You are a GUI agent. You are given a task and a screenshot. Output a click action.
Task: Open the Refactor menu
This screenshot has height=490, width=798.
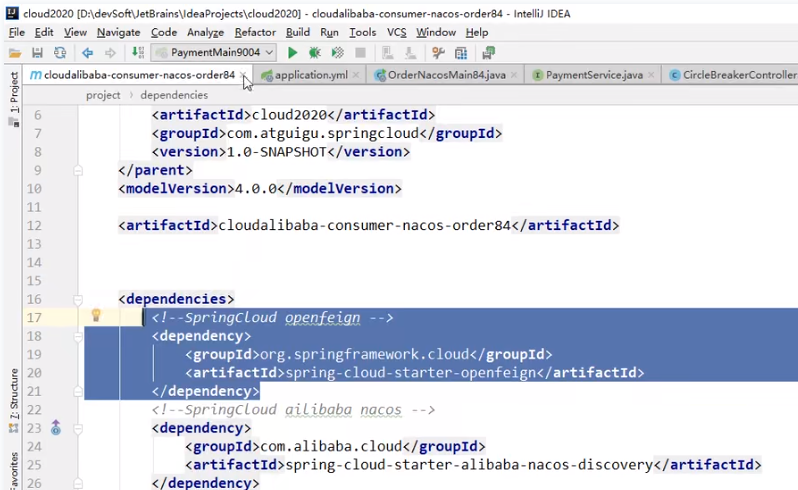255,33
